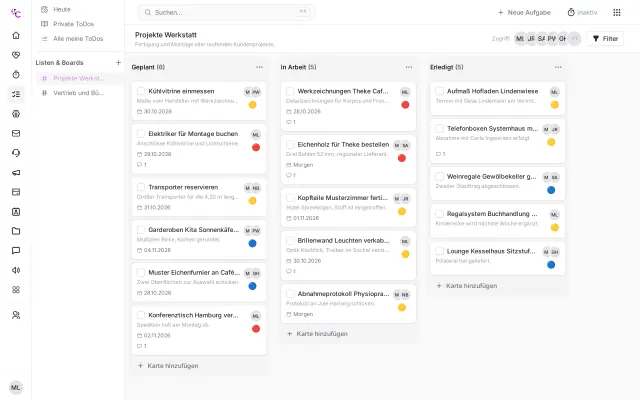The height and width of the screenshot is (400, 640).
Task: Click Morgen due date on Eichenholz card
Action: [303, 165]
